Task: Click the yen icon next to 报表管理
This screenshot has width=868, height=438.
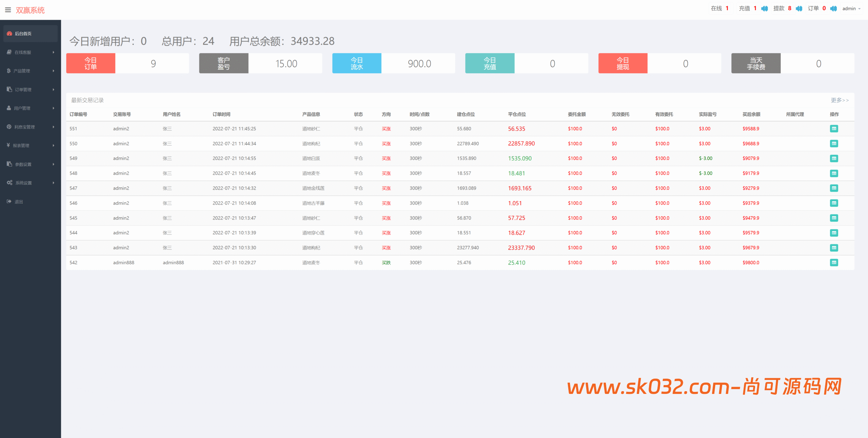Action: click(x=8, y=145)
